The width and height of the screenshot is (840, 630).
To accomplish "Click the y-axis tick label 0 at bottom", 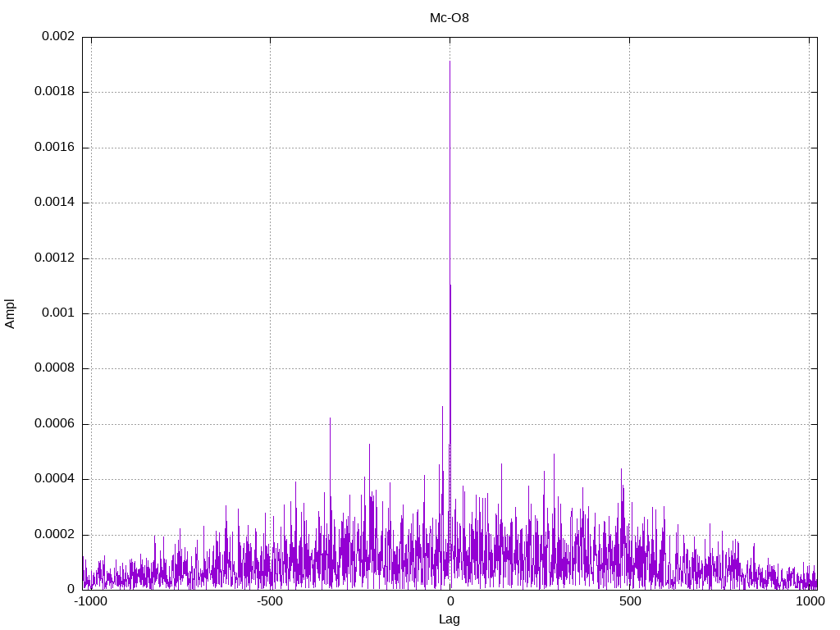I will (x=71, y=589).
